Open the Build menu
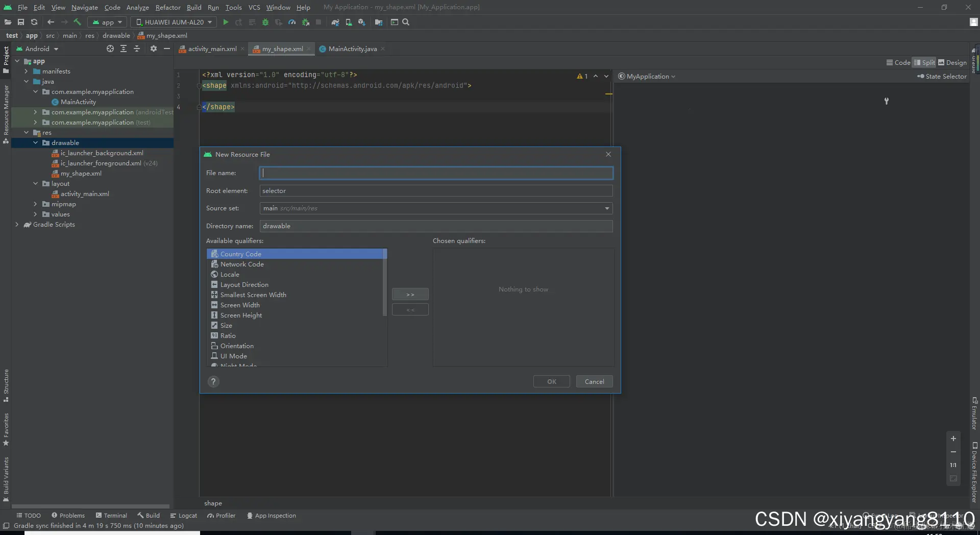This screenshot has height=535, width=980. coord(194,7)
